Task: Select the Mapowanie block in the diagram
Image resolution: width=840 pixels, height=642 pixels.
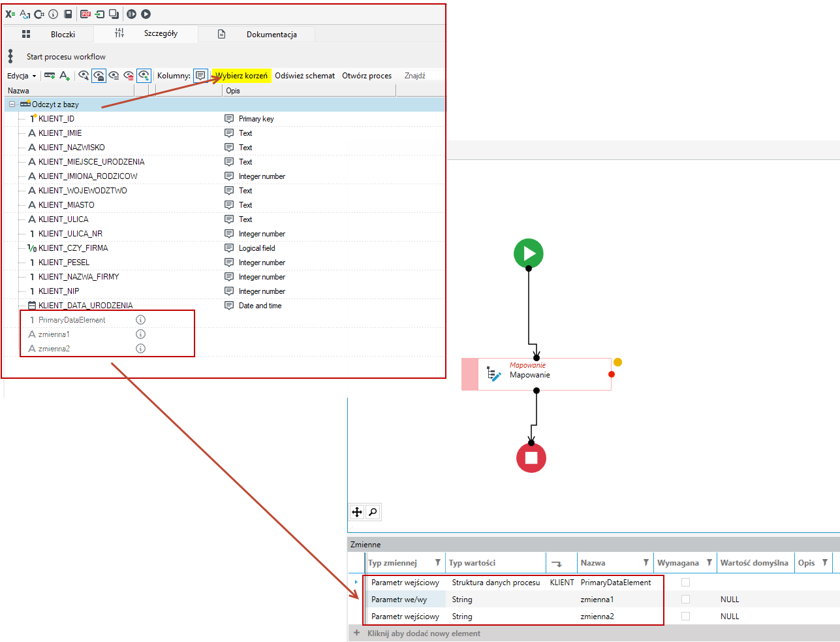Action: pos(537,374)
